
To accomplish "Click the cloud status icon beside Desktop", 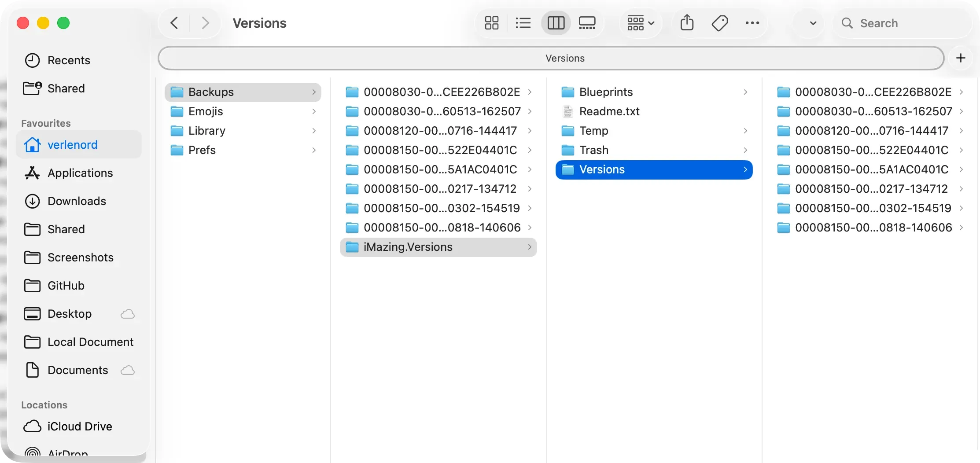I will click(128, 314).
